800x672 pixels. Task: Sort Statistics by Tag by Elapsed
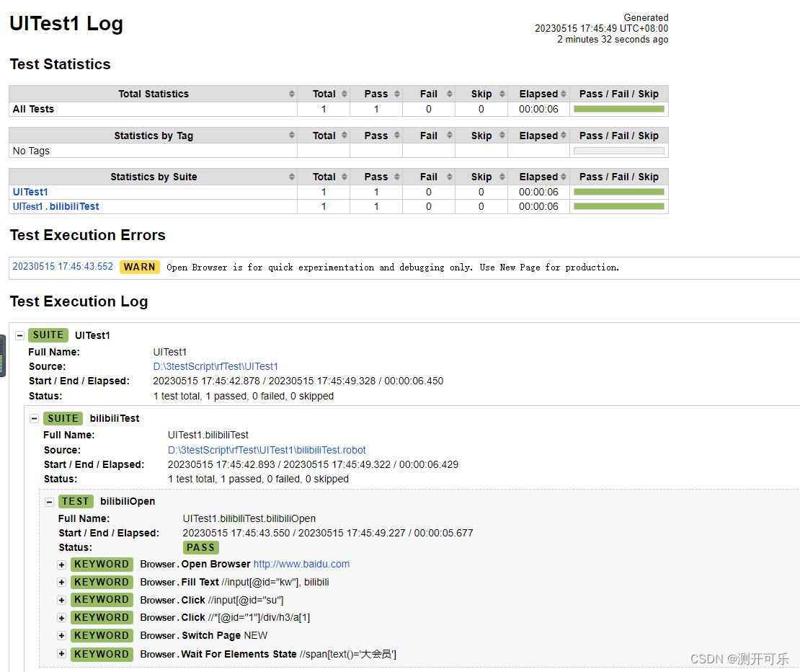564,136
